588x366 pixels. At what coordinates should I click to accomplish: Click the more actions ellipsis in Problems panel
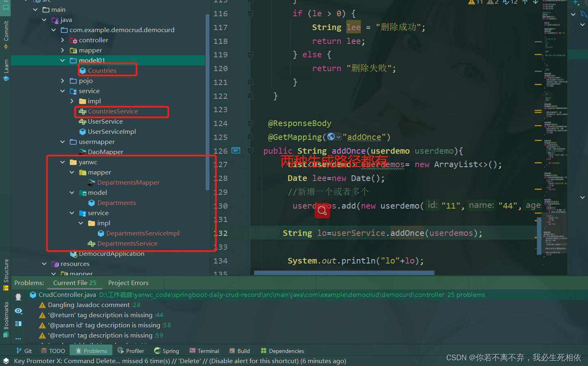18,338
